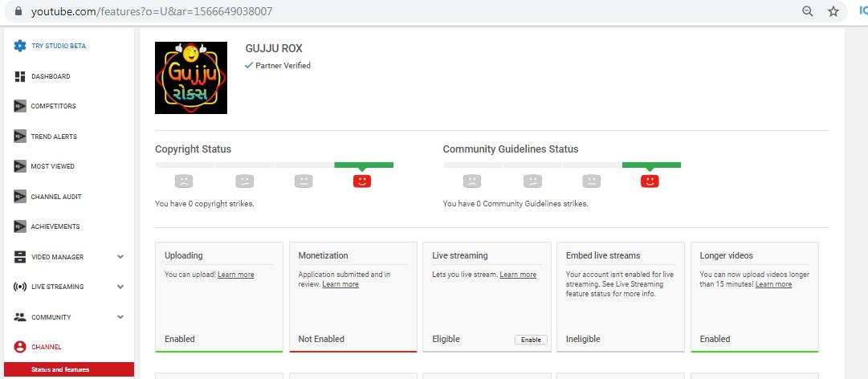Screen dimensions: 868x379
Task: Click the GUJJU ROX channel name
Action: coord(274,49)
